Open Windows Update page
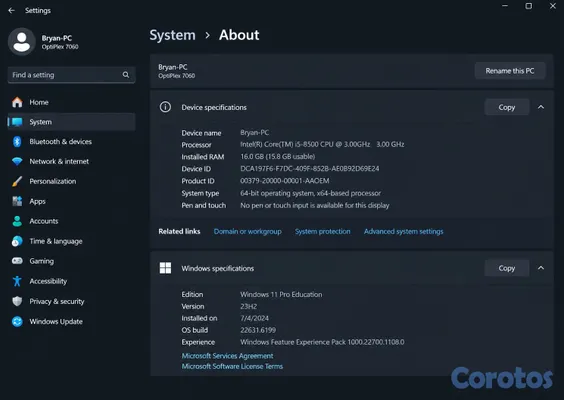 [x=72, y=321]
